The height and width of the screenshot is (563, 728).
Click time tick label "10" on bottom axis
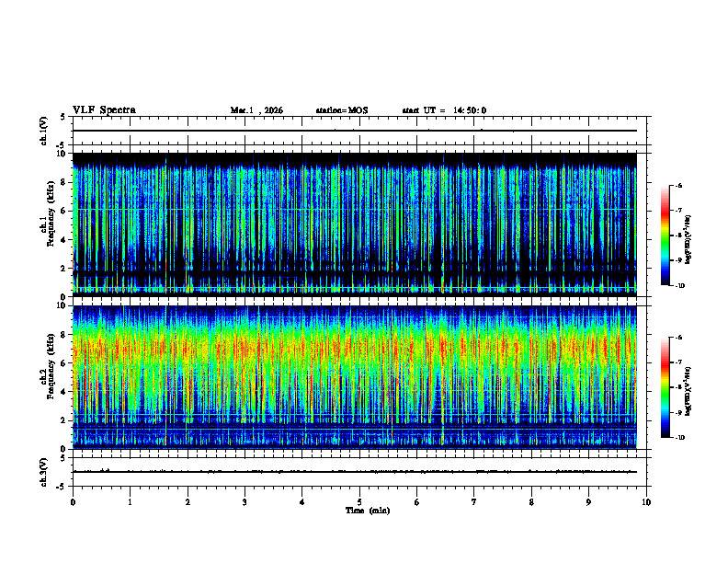(x=646, y=502)
